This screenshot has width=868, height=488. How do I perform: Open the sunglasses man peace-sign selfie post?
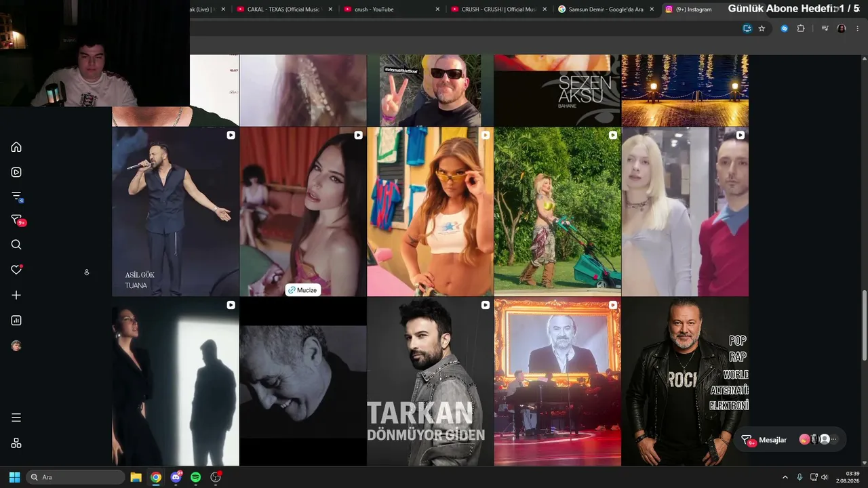pos(430,90)
